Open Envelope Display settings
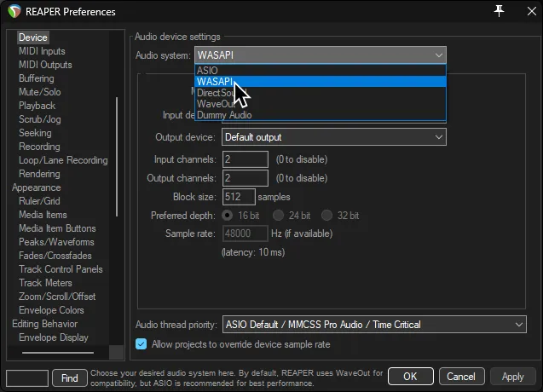The height and width of the screenshot is (392, 543). (x=54, y=337)
